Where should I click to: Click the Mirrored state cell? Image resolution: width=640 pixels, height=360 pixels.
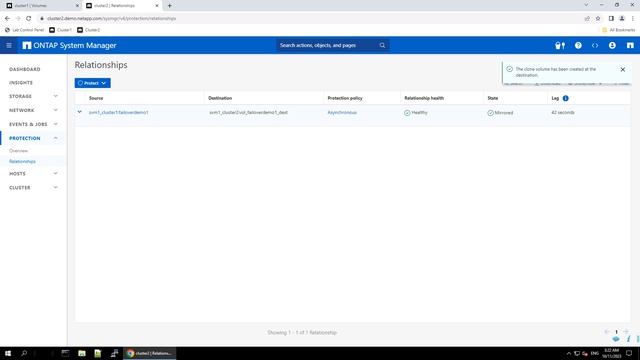pos(500,113)
